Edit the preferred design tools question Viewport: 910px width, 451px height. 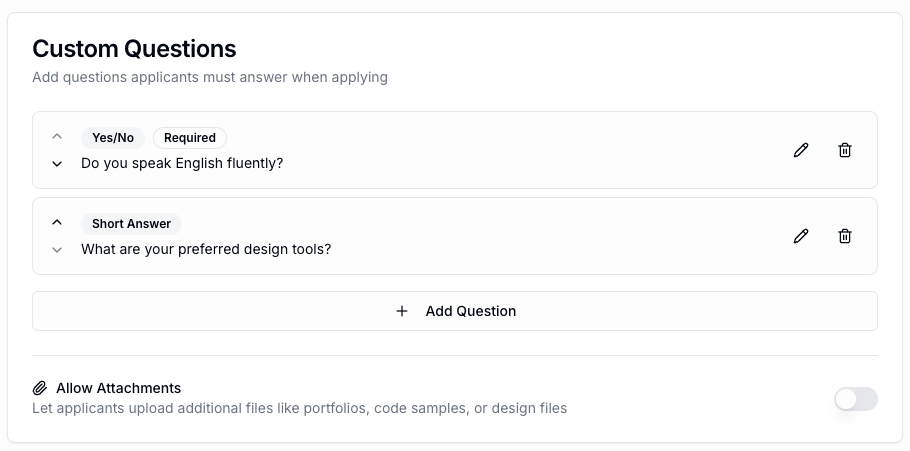(801, 236)
